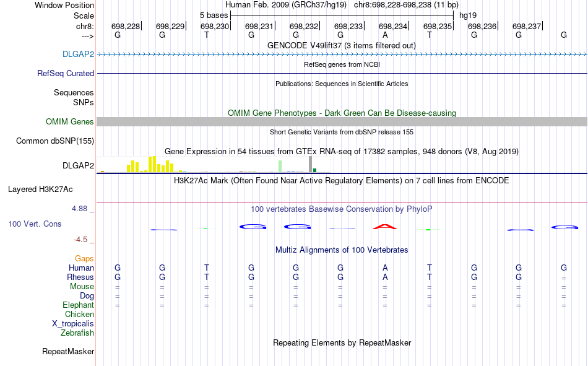The width and height of the screenshot is (588, 366).
Task: Click 'Repeating Elements by RepeatMasker' title
Action: (x=342, y=342)
